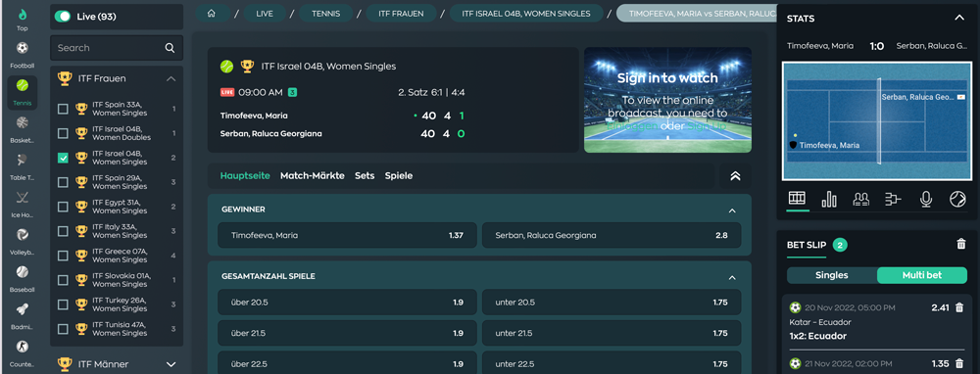Switch to the Sets tab

pyautogui.click(x=365, y=176)
